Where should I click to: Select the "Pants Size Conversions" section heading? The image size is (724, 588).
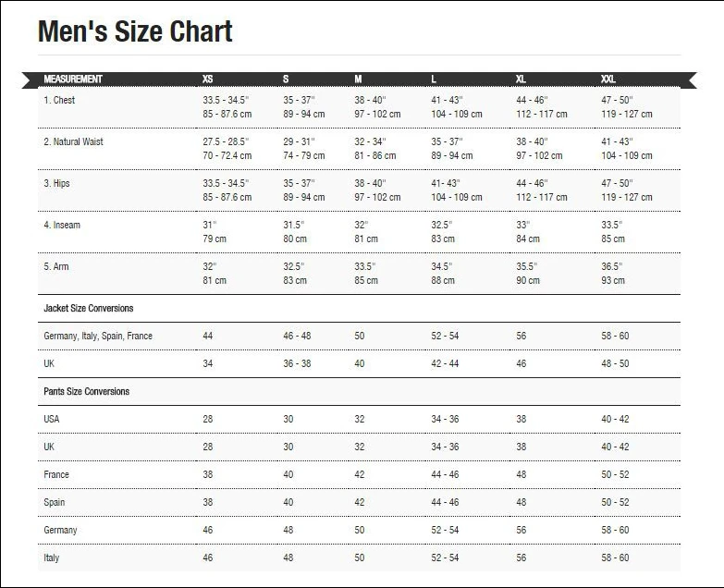(x=87, y=391)
